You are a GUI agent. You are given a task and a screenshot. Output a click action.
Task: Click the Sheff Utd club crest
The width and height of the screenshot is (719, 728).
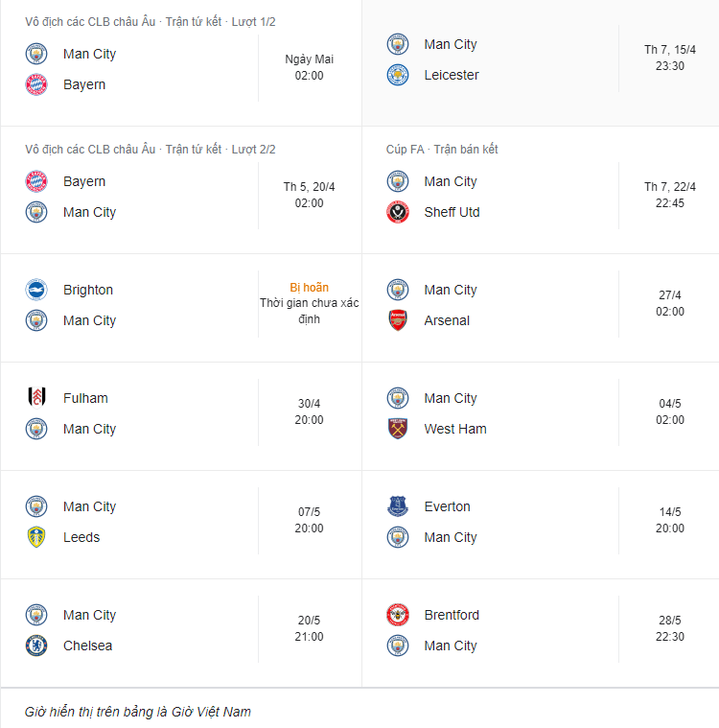pos(398,212)
